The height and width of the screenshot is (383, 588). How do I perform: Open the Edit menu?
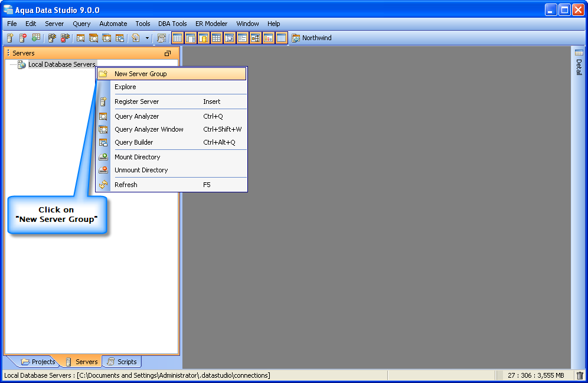31,24
